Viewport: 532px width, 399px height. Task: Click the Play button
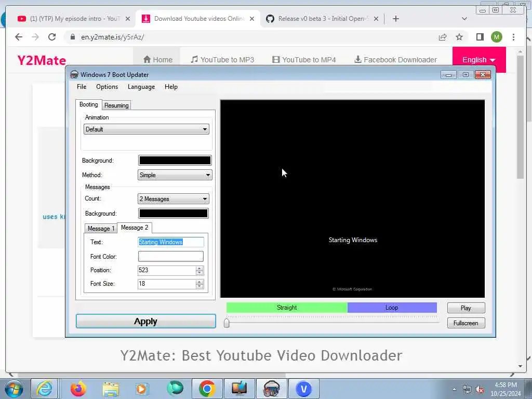click(x=466, y=308)
